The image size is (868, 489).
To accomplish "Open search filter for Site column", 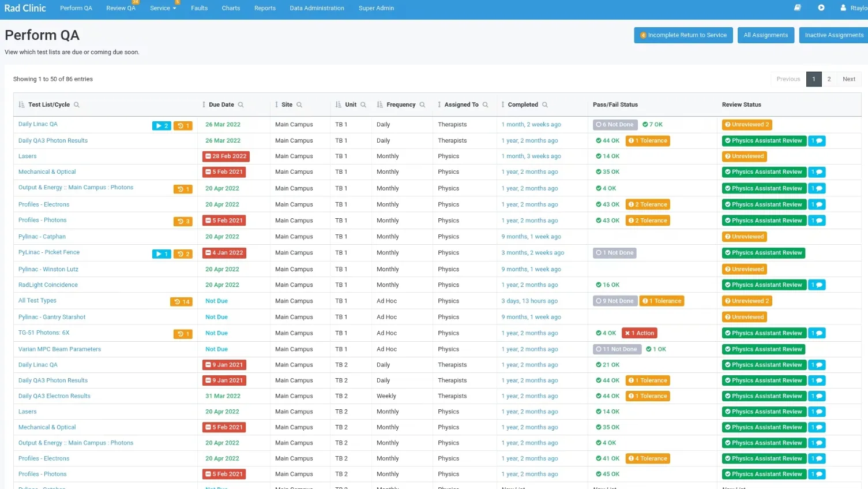I will click(299, 104).
